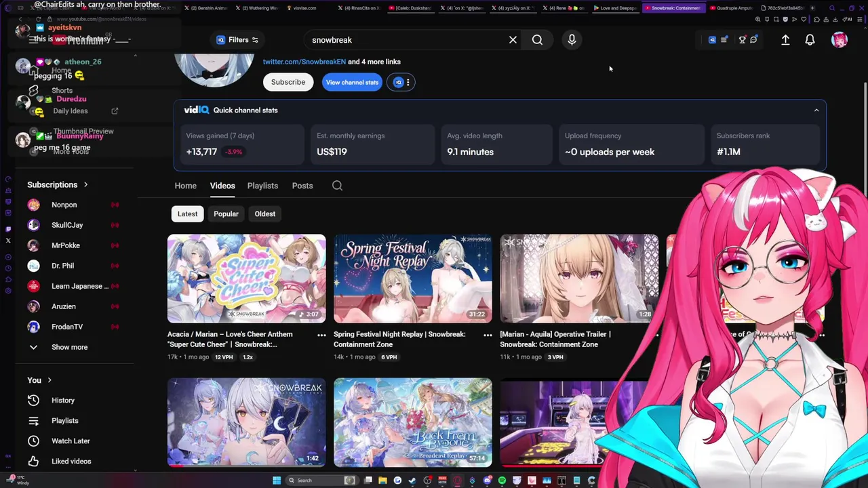The image size is (868, 488).
Task: Open Spring Festival Night Replay thumbnail
Action: tap(412, 279)
